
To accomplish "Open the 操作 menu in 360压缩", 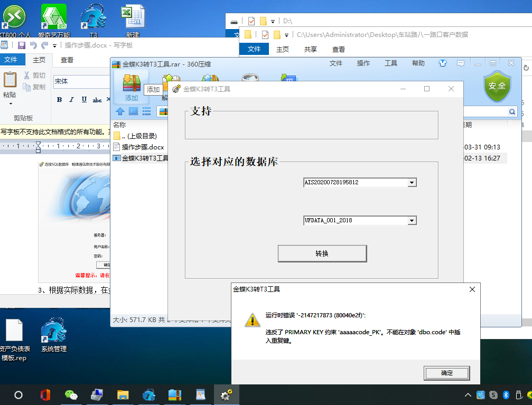I will click(x=363, y=63).
